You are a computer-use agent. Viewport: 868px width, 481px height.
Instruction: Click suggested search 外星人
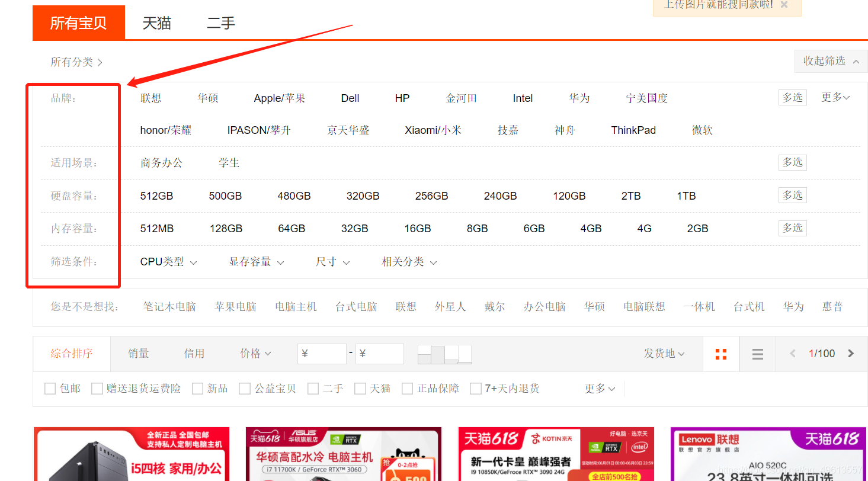tap(450, 307)
